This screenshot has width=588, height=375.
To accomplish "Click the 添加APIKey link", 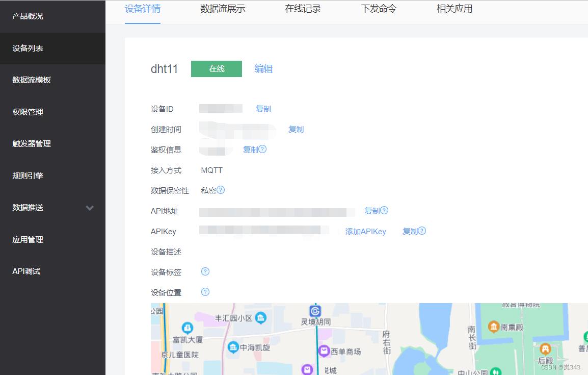I will point(365,231).
